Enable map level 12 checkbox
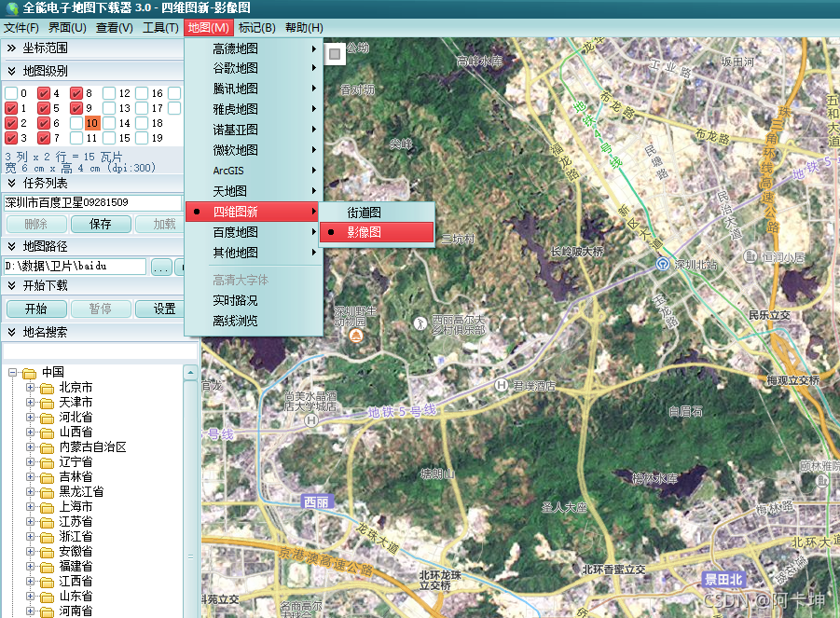 [109, 93]
